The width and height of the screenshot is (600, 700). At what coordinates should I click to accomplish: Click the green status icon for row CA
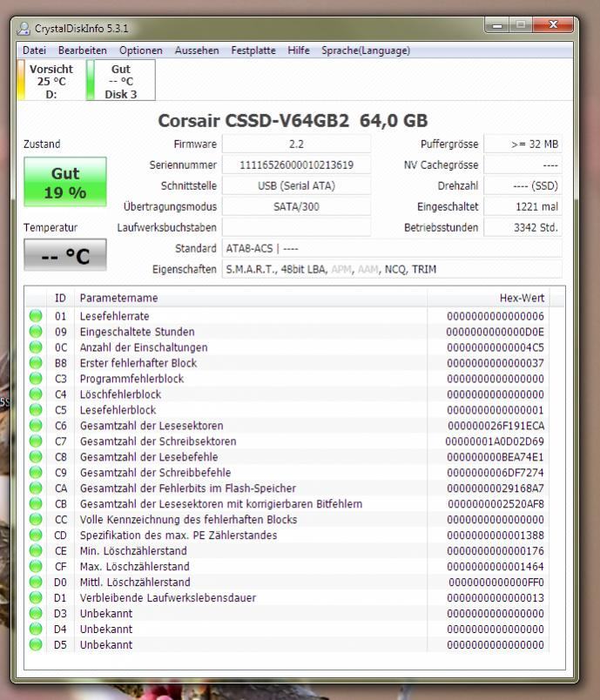(x=36, y=488)
